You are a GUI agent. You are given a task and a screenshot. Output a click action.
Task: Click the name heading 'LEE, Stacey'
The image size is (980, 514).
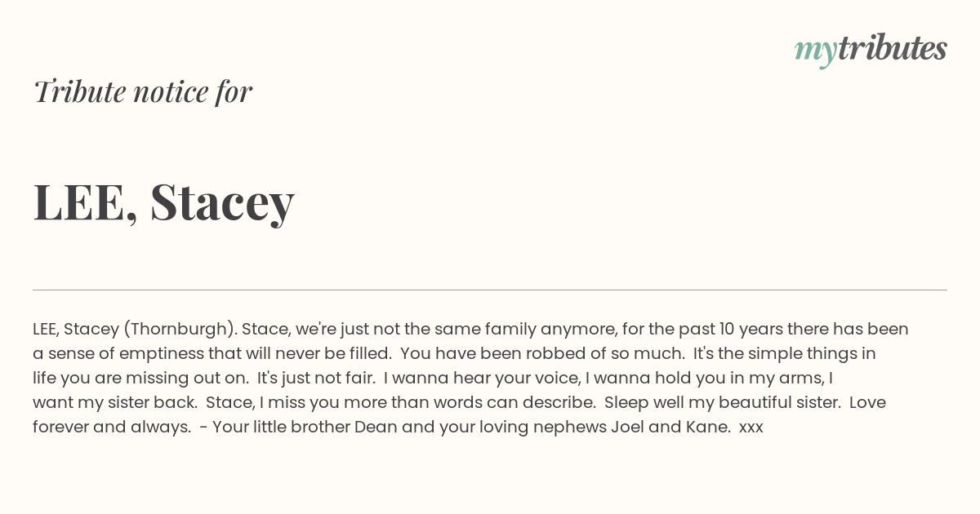point(163,202)
